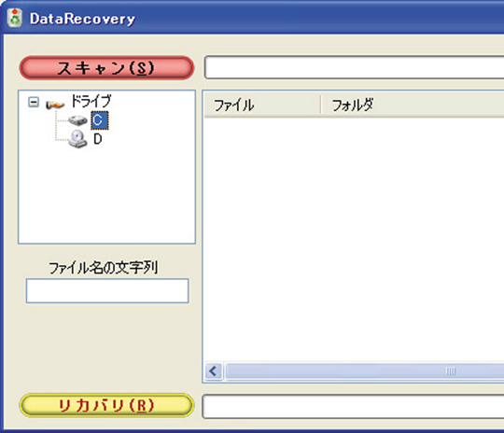The height and width of the screenshot is (433, 504).
Task: Click the left scroll arrow of file list
Action: 214,371
